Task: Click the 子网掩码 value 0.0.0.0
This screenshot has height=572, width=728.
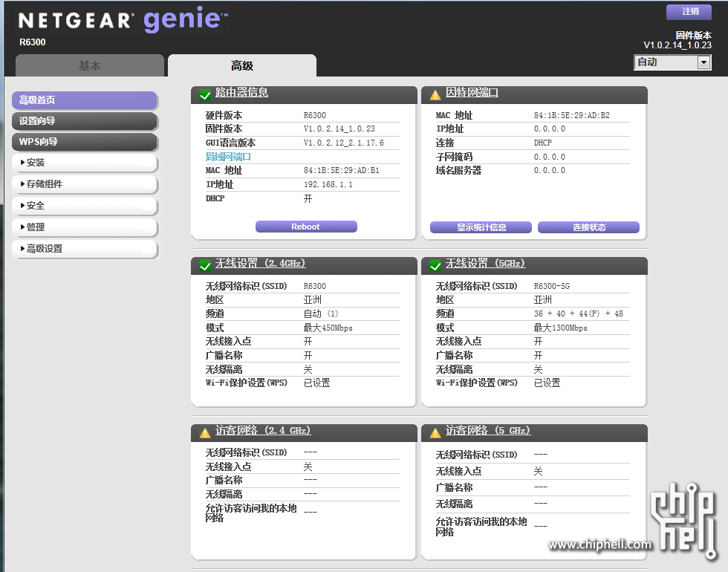Action: [x=549, y=157]
